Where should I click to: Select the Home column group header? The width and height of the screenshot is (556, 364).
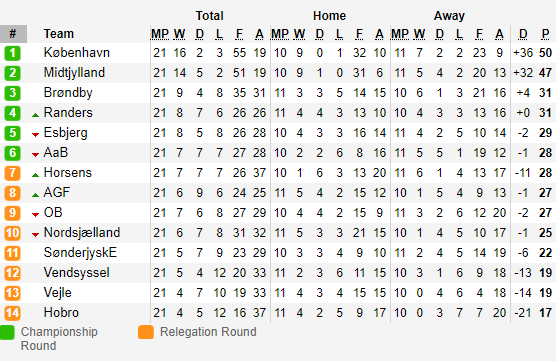point(329,16)
